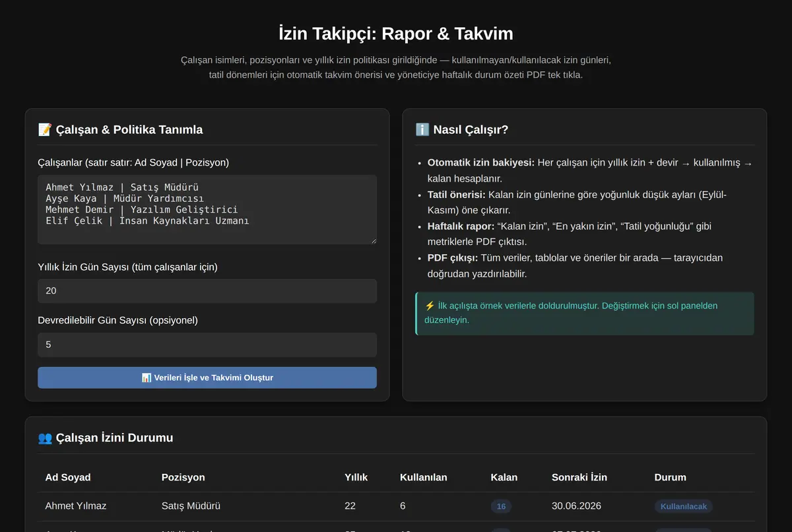
Task: Click the 'Kullanılacak' status badge for Ahmet Yılmaz
Action: click(683, 506)
